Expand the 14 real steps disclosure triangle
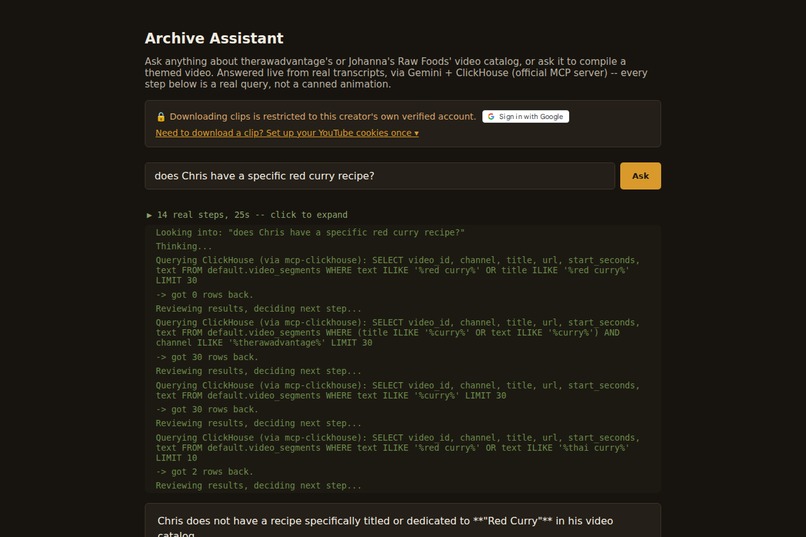The height and width of the screenshot is (537, 806). 149,215
